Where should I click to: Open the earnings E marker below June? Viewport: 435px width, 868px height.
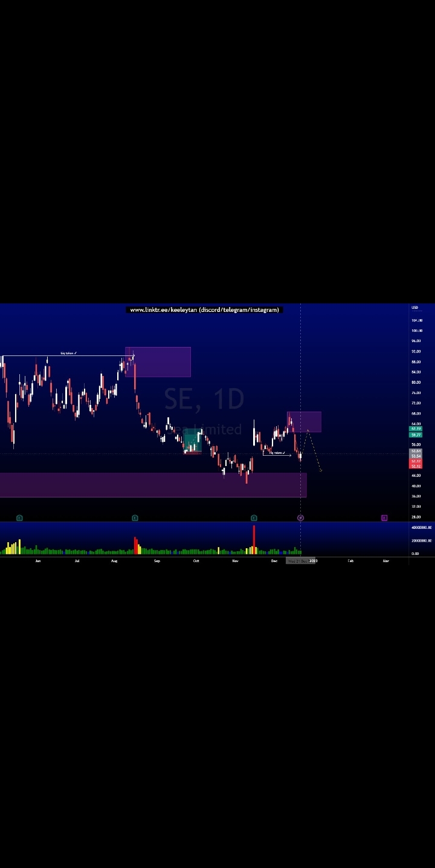19,518
